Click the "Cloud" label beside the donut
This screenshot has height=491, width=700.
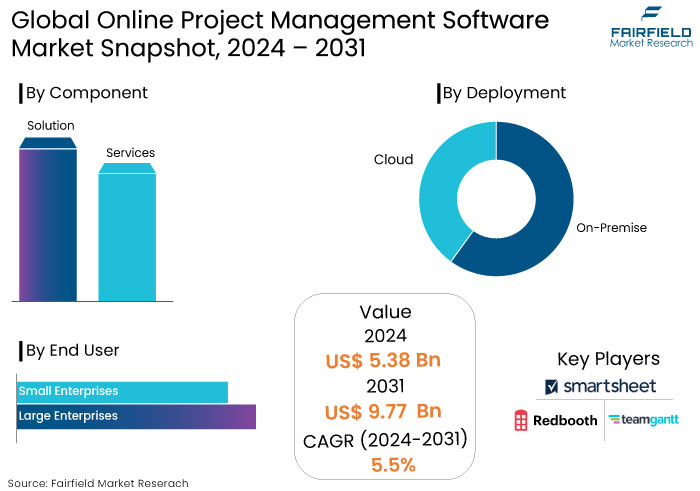393,159
